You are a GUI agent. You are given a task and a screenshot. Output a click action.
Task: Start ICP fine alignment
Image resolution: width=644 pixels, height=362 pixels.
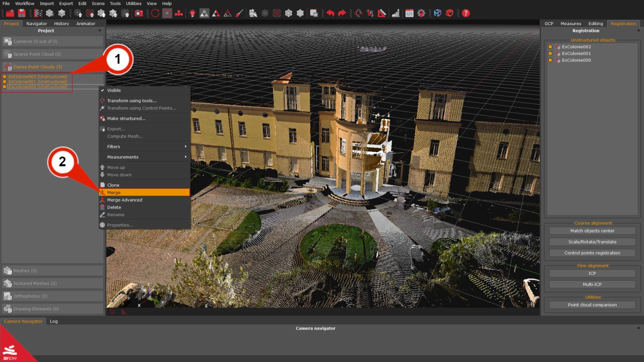592,273
